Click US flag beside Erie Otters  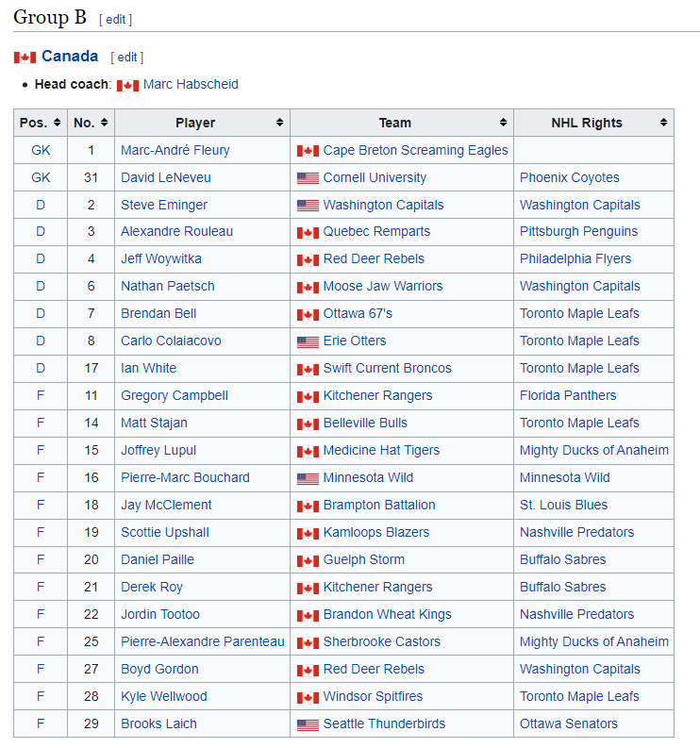click(x=308, y=342)
